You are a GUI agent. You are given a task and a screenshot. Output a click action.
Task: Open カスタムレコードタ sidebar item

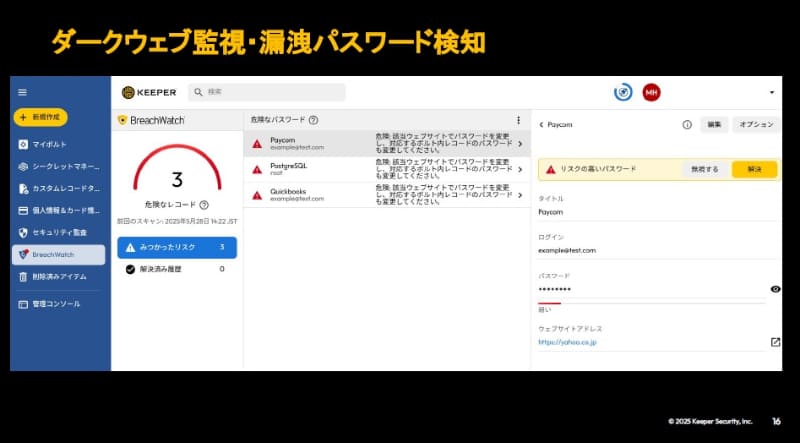(x=60, y=189)
